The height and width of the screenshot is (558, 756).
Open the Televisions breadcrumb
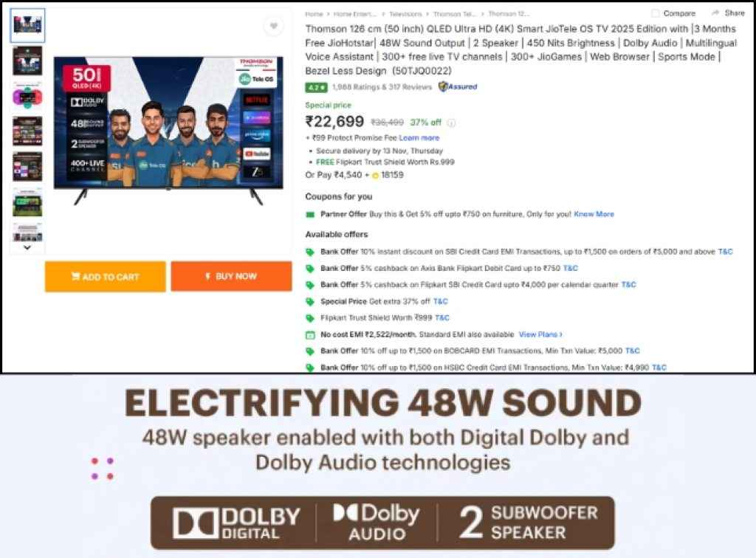click(405, 13)
